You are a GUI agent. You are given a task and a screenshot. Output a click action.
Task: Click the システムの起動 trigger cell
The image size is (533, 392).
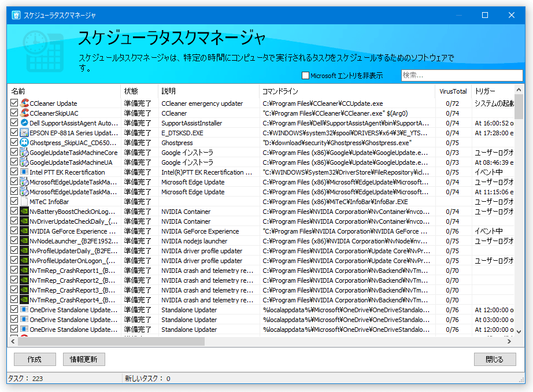(494, 103)
